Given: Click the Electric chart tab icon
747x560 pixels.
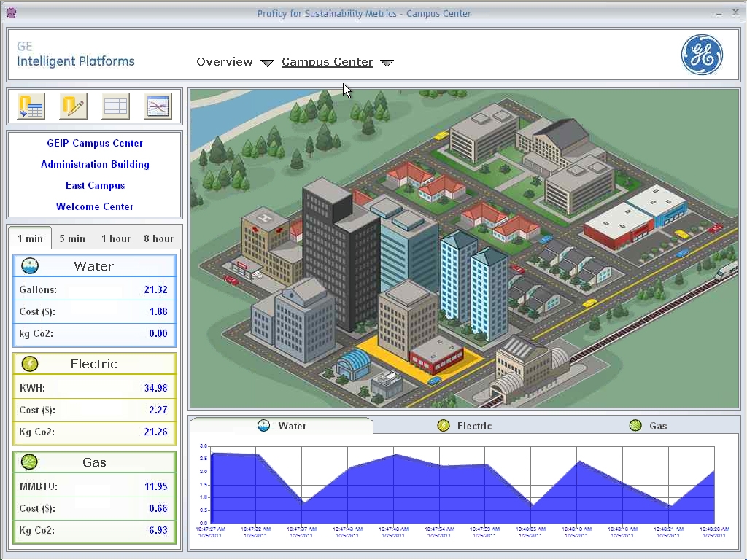Looking at the screenshot, I should tap(444, 426).
